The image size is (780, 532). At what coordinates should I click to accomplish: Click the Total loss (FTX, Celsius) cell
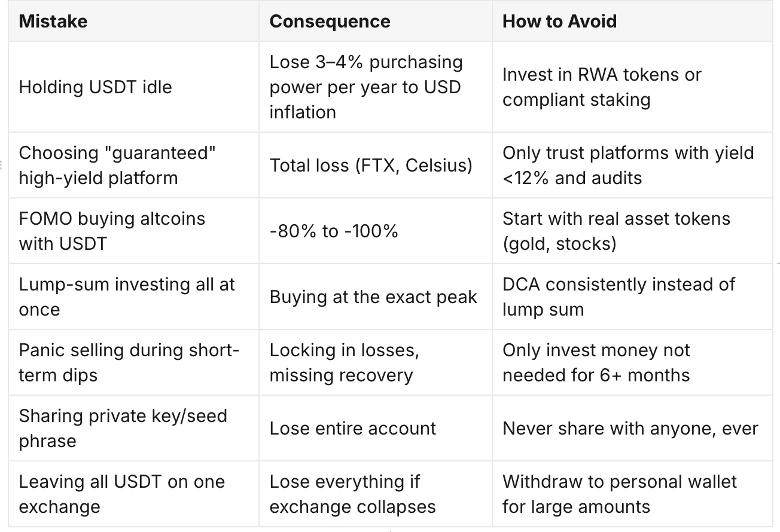click(376, 165)
